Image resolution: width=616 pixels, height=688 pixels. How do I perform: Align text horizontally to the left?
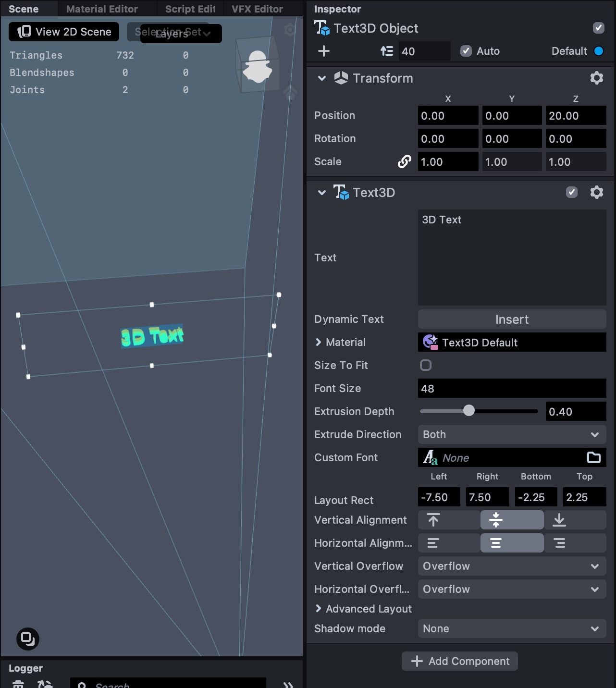point(433,543)
